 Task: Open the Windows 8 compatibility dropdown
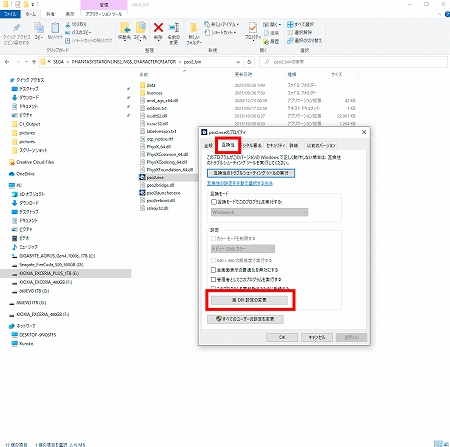pos(259,212)
